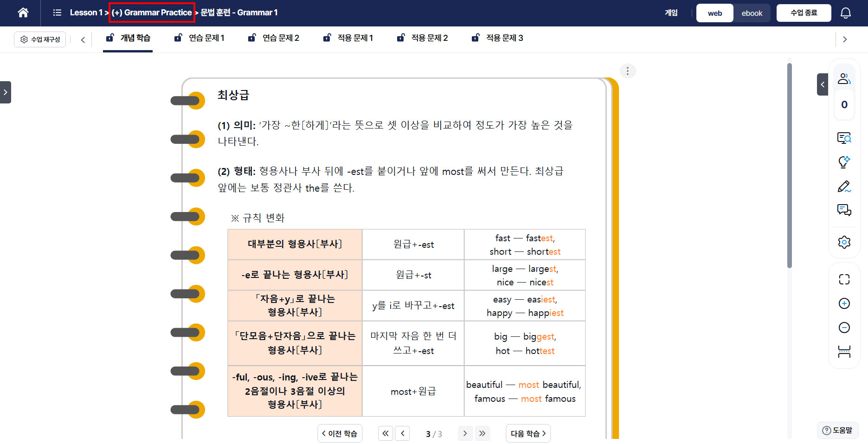Image resolution: width=868 pixels, height=444 pixels.
Task: Click the lock icon on 적용 문제 3
Action: pyautogui.click(x=476, y=38)
